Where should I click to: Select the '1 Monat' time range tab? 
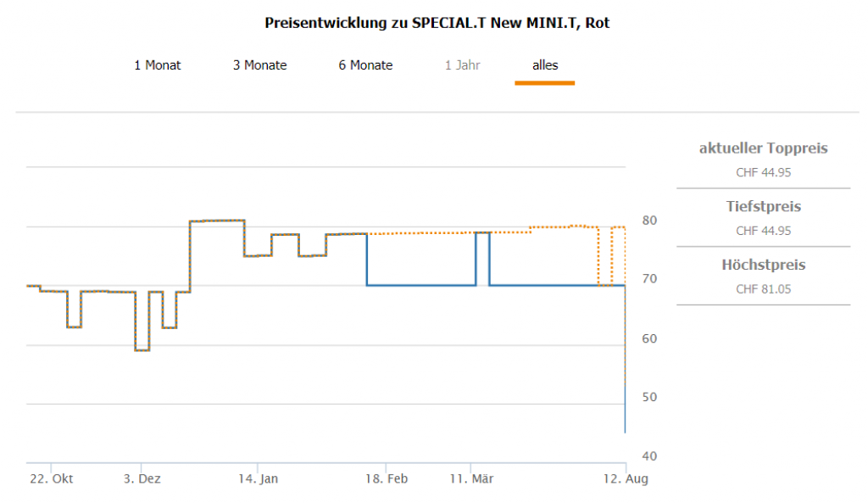pos(157,65)
